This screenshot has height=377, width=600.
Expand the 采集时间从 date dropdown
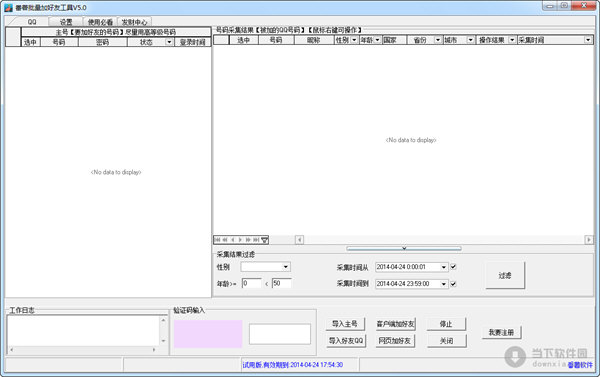[443, 267]
